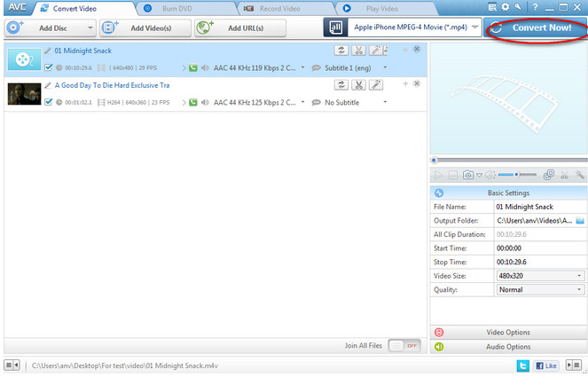The width and height of the screenshot is (588, 377).
Task: Click scissors clip icon for 01 Midnight Snack
Action: tap(358, 51)
